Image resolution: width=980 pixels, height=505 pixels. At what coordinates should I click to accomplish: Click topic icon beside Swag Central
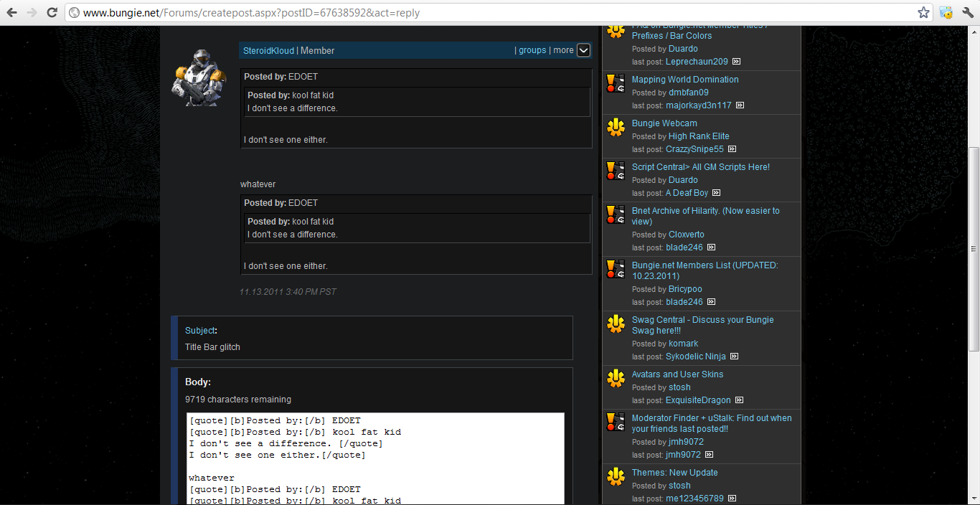pyautogui.click(x=616, y=324)
